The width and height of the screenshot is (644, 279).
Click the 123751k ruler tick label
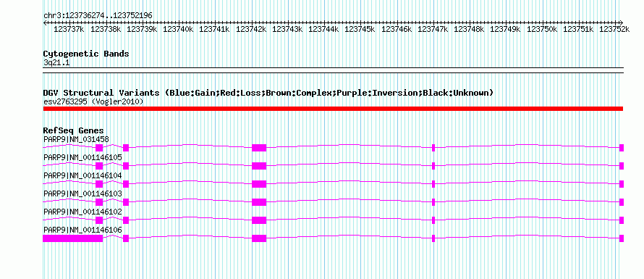(x=578, y=29)
